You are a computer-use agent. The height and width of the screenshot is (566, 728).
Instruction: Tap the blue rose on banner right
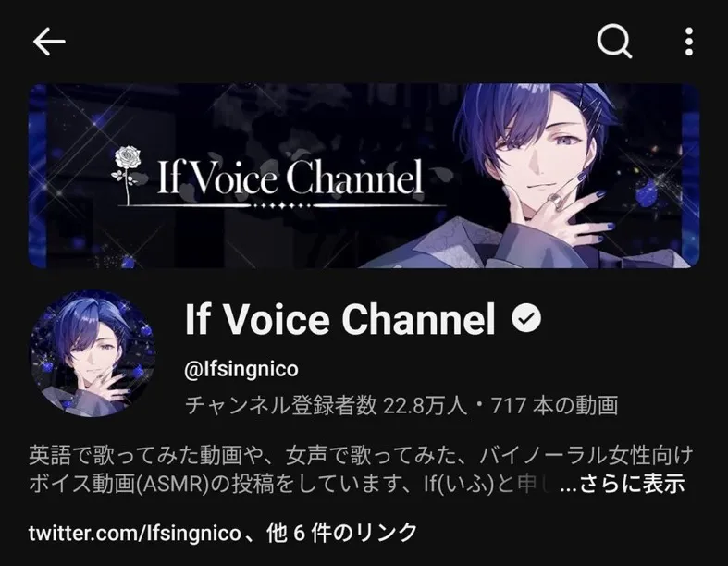pos(648,194)
